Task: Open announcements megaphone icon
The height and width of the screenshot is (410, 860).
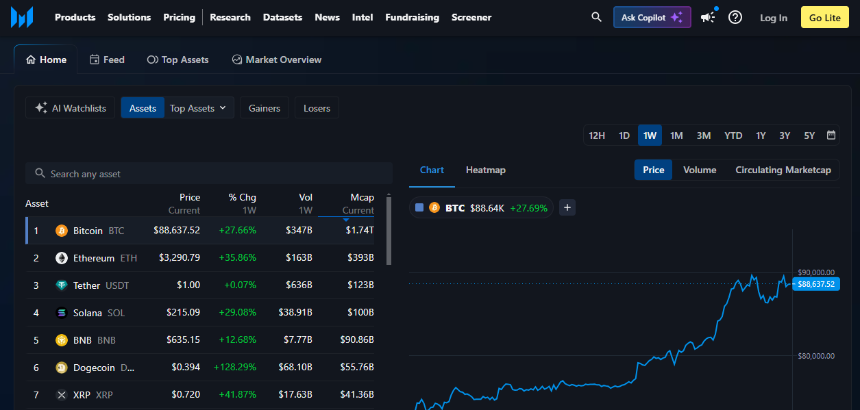Action: [x=708, y=18]
